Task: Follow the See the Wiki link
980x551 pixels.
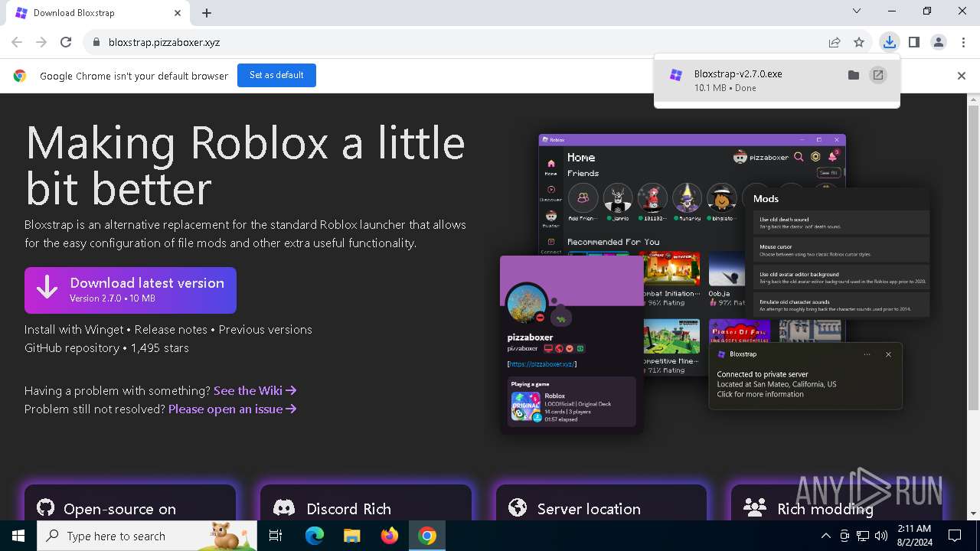Action: (255, 390)
